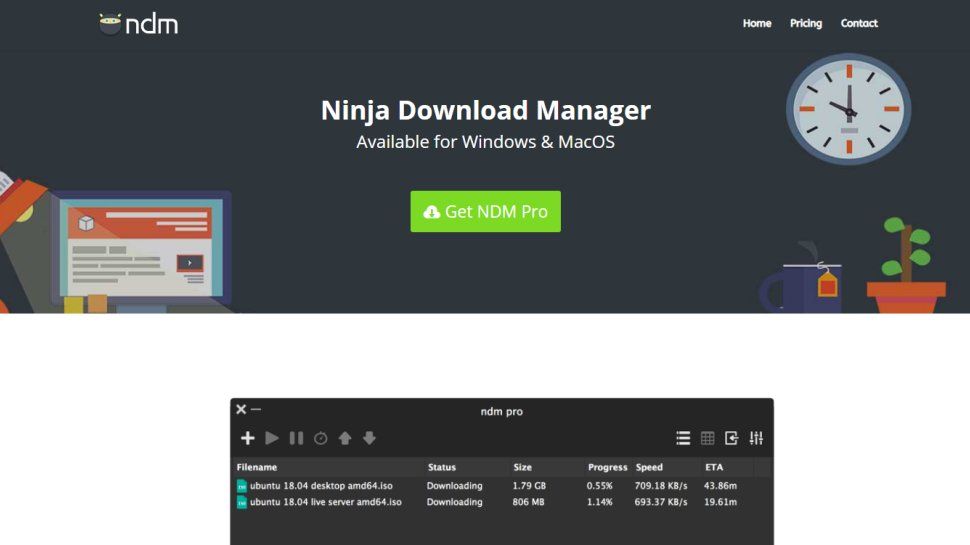Minimize the ndm pro window

tap(255, 409)
